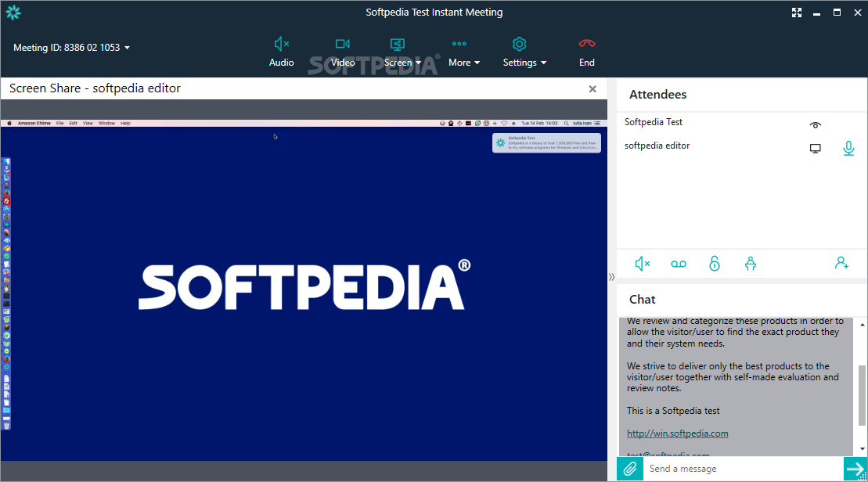Toggle full screen mode icon
This screenshot has height=482, width=868.
coord(797,13)
